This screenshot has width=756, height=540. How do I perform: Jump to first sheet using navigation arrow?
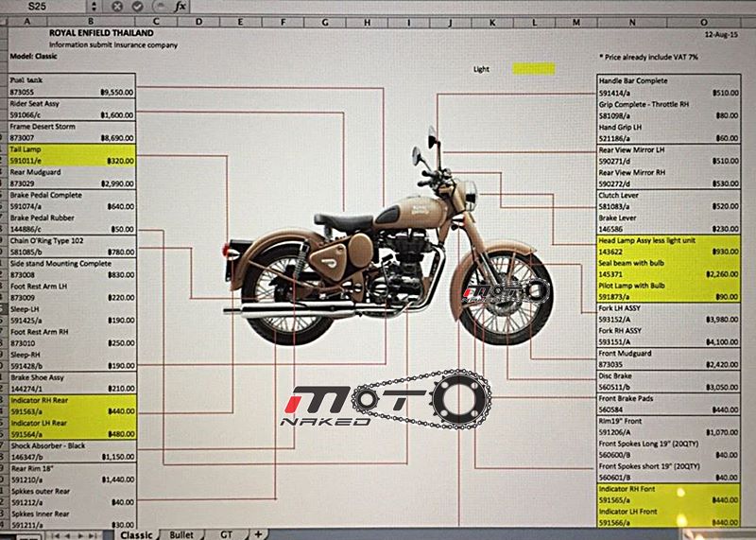click(x=56, y=535)
